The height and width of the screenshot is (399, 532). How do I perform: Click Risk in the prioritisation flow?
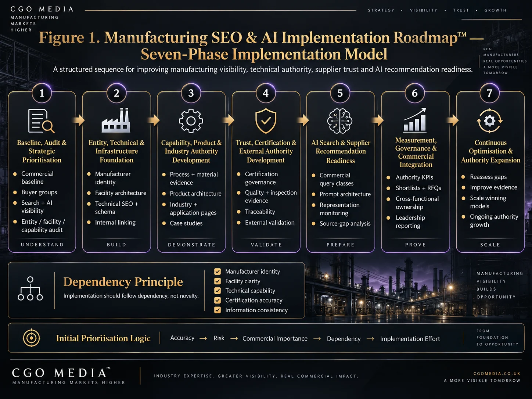[x=219, y=338]
